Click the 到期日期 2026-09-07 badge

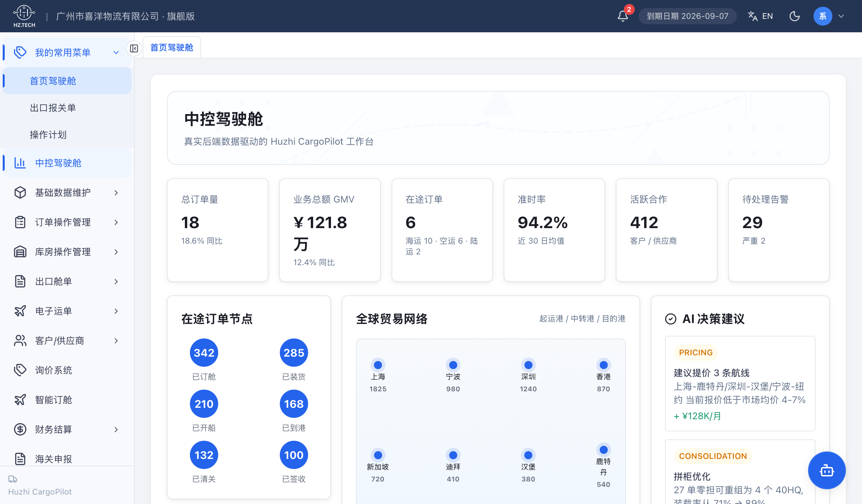[688, 16]
